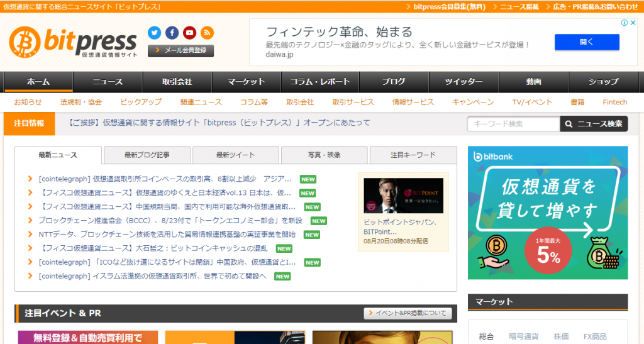Open ピックアップ submenu link
The image size is (644, 344).
click(141, 103)
